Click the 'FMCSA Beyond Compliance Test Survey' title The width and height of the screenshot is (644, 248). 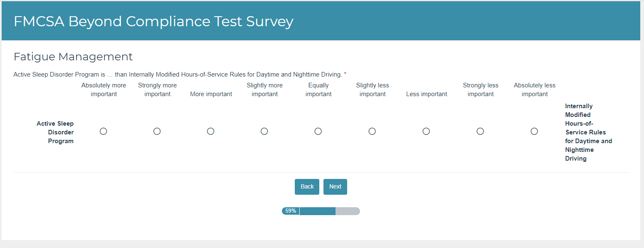tap(153, 21)
